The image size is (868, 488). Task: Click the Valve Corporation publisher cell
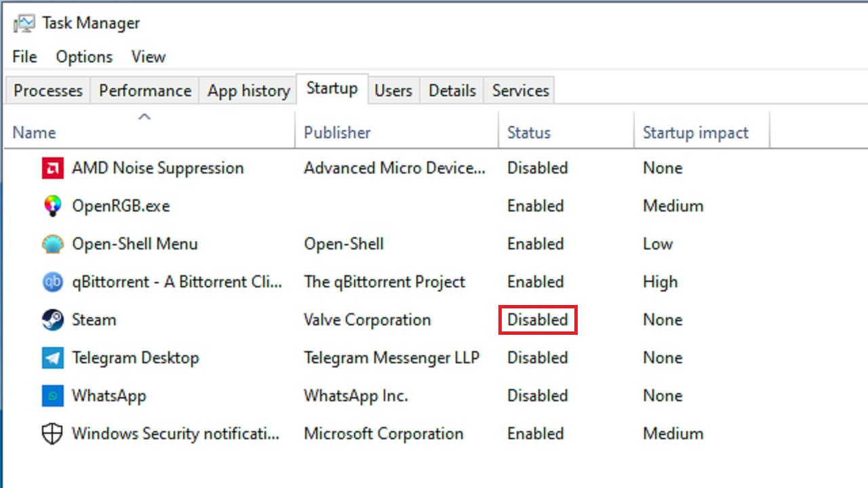tap(368, 320)
